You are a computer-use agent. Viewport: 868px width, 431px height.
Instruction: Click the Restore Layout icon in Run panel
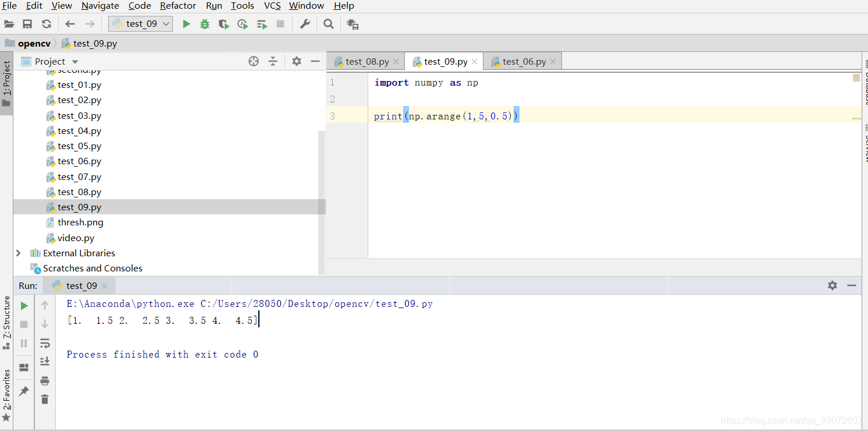point(24,368)
